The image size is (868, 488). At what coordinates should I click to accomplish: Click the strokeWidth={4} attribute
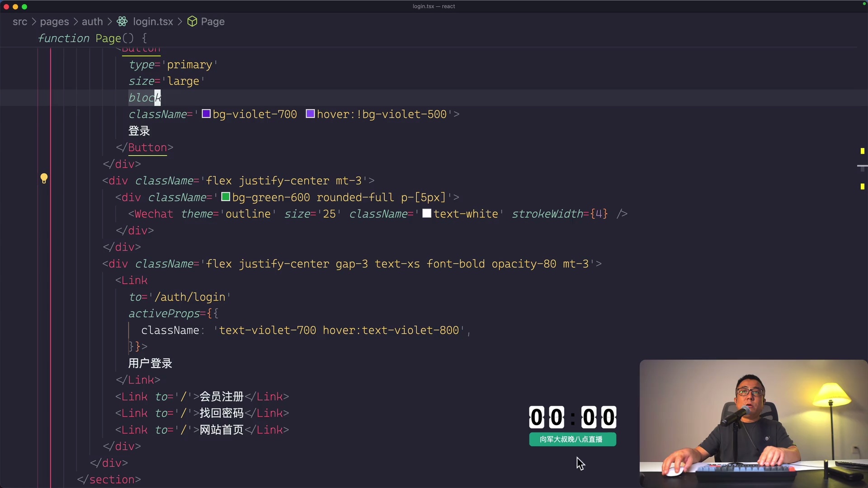(x=560, y=214)
